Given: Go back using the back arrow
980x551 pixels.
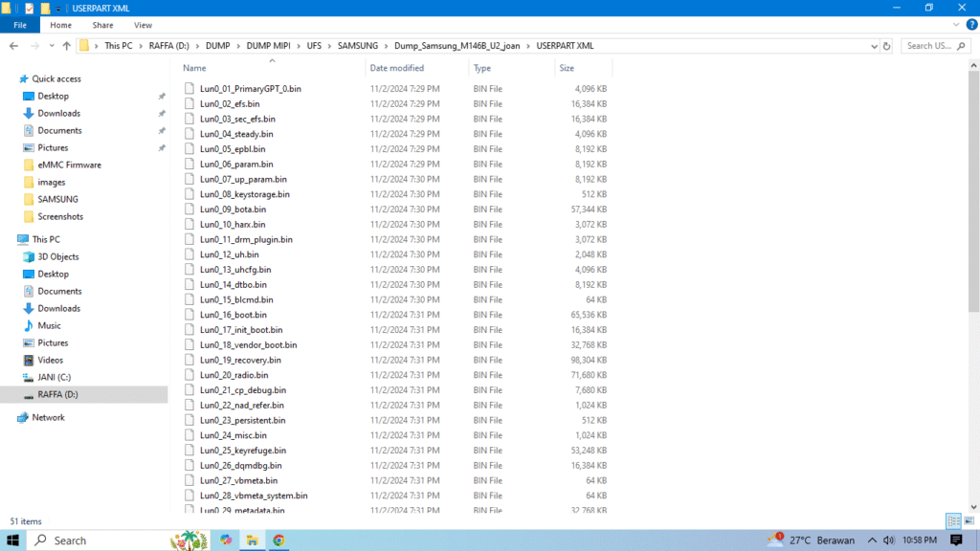Looking at the screenshot, I should 13,46.
